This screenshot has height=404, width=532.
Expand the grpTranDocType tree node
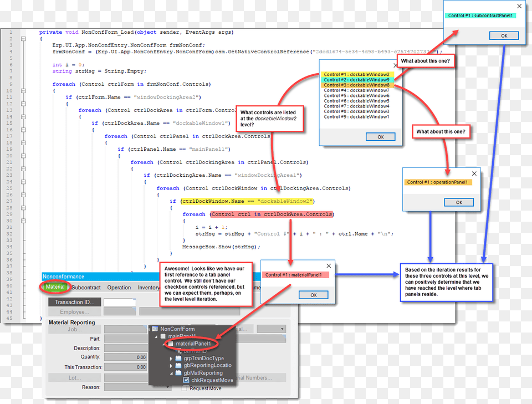point(171,359)
